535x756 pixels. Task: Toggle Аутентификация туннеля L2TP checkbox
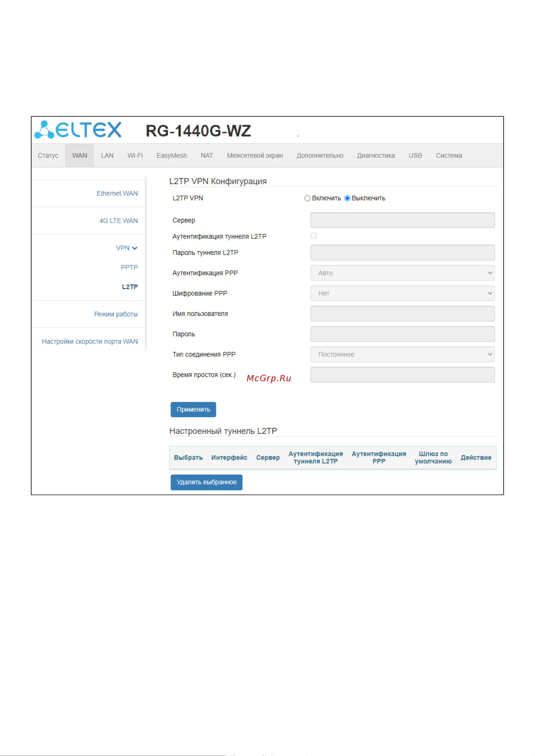point(314,236)
